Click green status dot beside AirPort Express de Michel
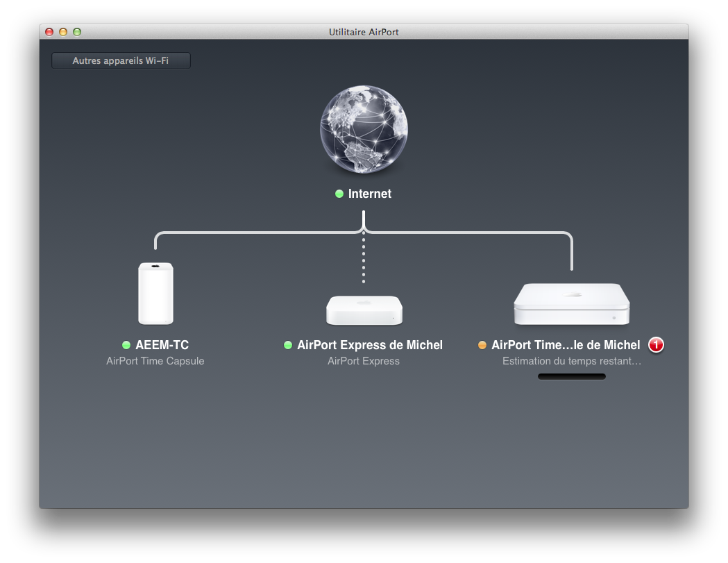728x563 pixels. (288, 345)
